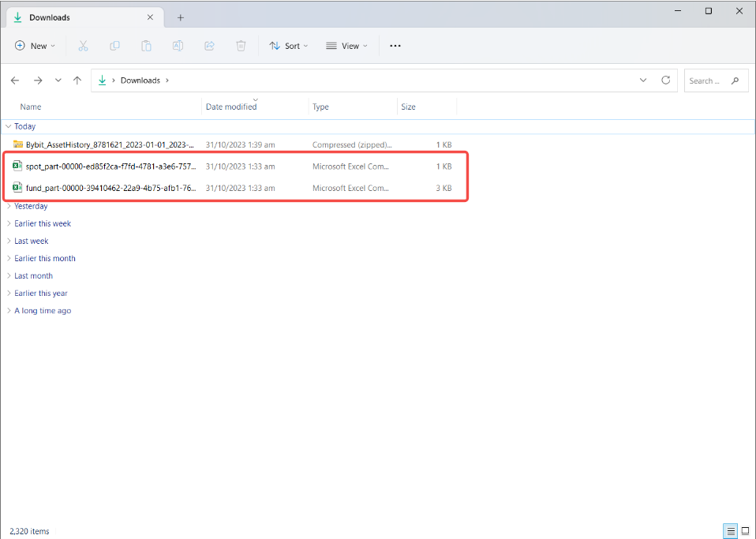Click the Up navigation arrow
Screen dimensions: 756x539
(x=77, y=80)
